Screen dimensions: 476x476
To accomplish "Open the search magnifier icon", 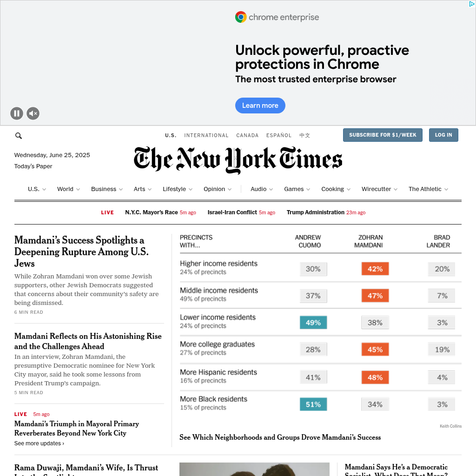I will tap(19, 136).
